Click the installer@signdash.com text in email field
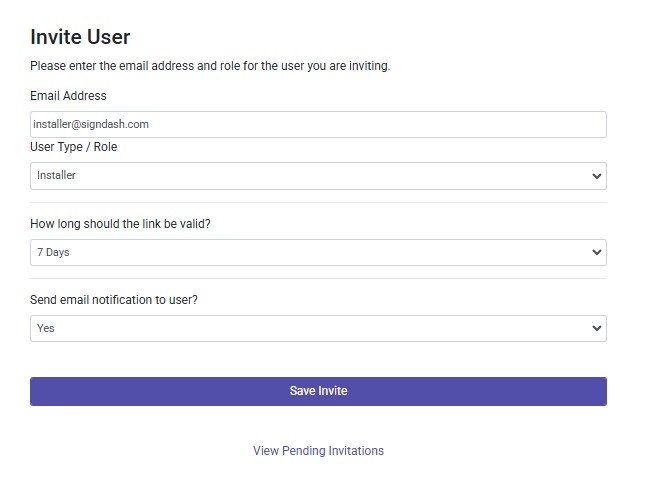The height and width of the screenshot is (480, 656). 91,124
